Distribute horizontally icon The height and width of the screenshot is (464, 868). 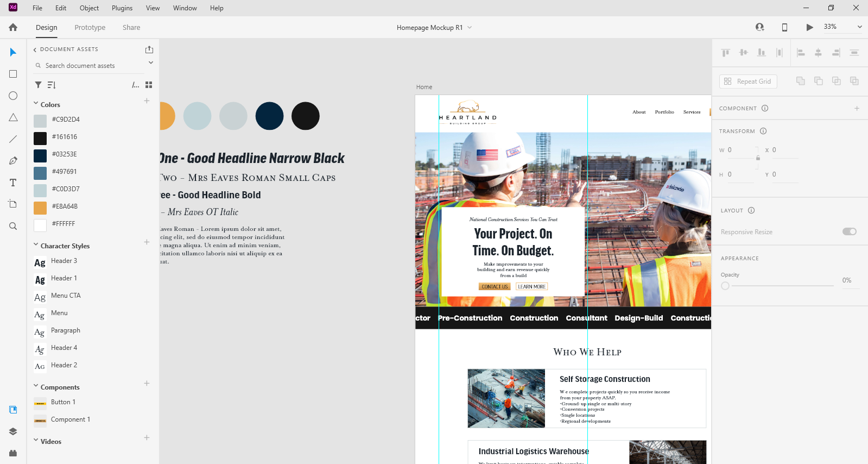pyautogui.click(x=780, y=53)
